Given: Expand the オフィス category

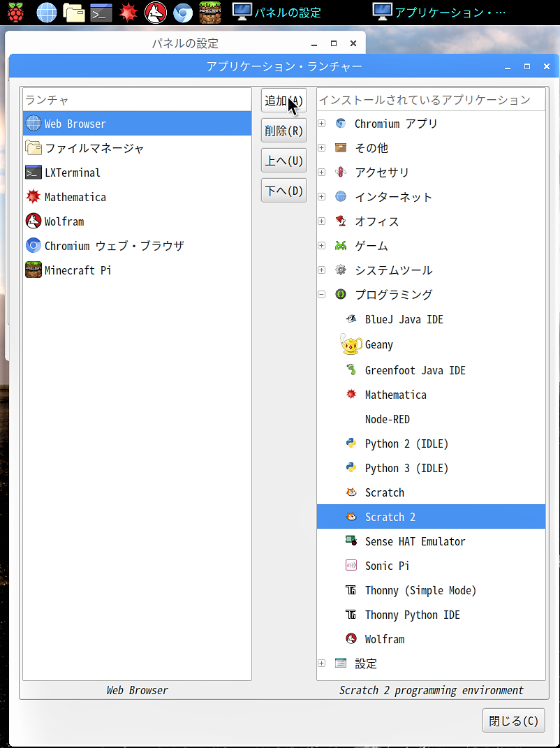Looking at the screenshot, I should click(321, 221).
